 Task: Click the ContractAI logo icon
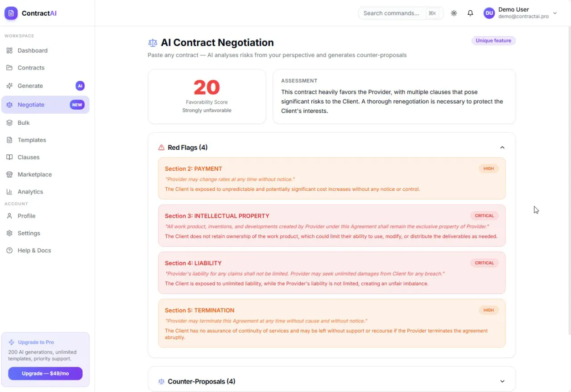11,13
